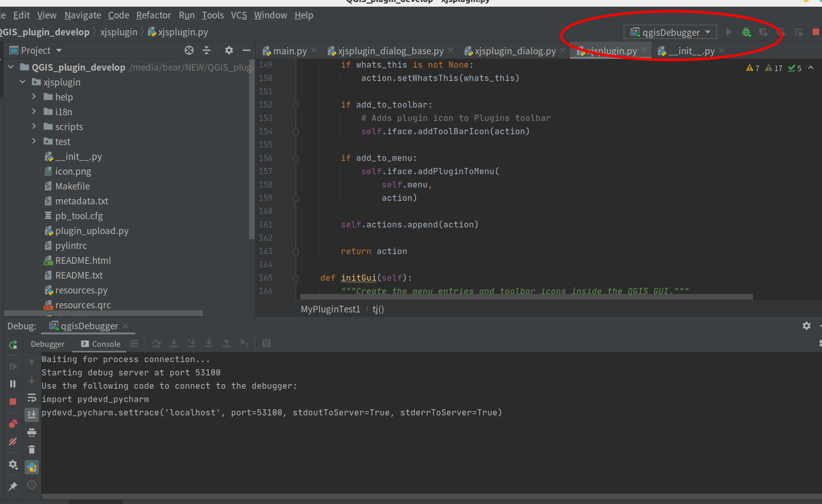Toggle Python console prompt icon

tap(32, 467)
